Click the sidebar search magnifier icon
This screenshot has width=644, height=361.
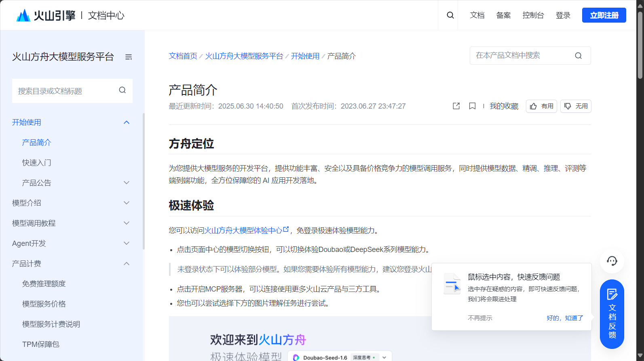(x=122, y=90)
